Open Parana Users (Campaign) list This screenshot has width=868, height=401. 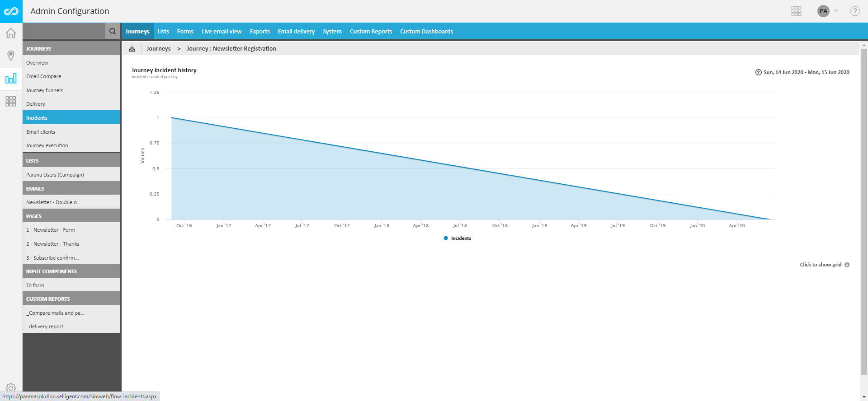click(x=55, y=175)
